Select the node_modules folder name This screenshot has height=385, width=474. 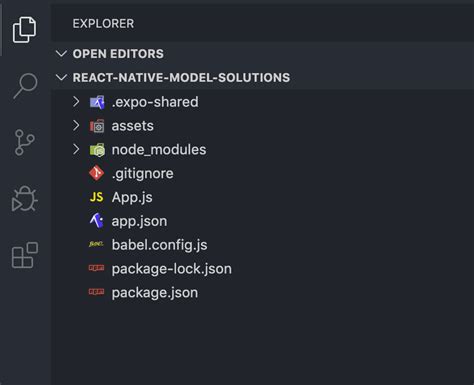pos(159,150)
